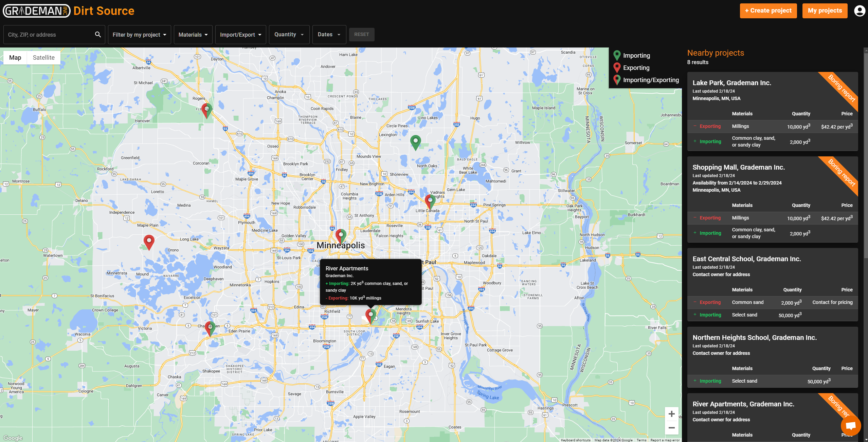Open the Import/Export filter dropdown
Screen dimensions: 868x442
240,35
